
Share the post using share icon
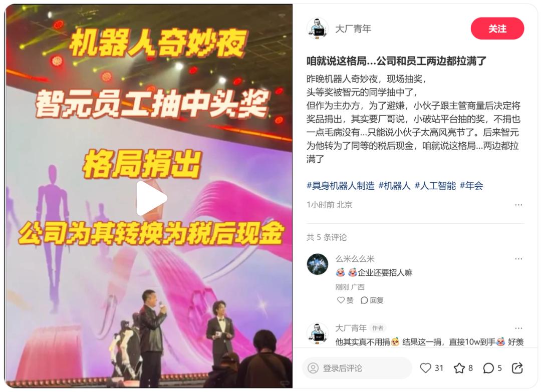[517, 368]
